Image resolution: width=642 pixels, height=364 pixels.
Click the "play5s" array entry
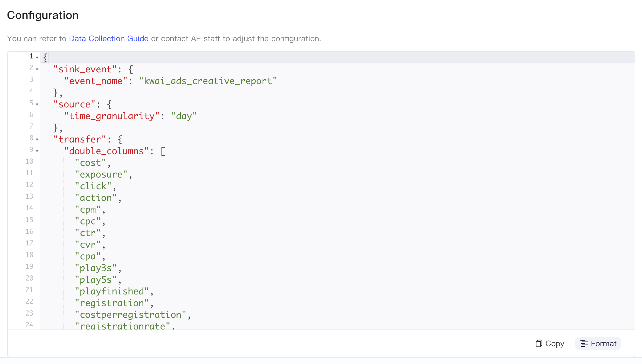(96, 280)
